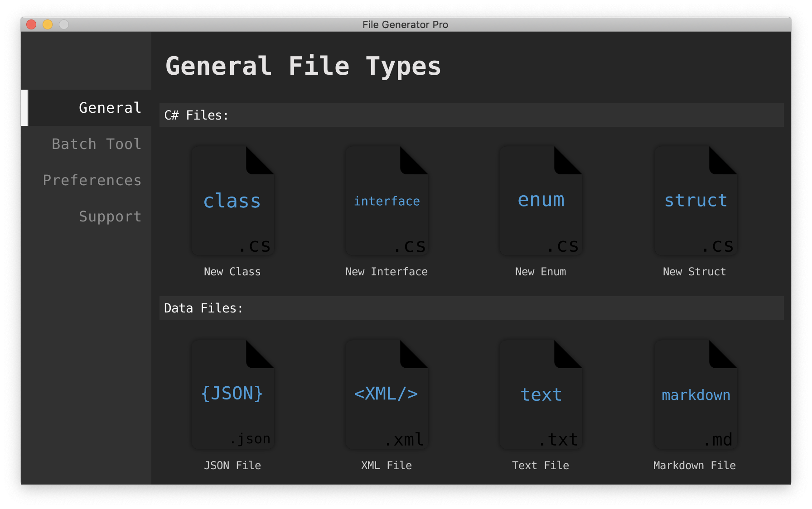The width and height of the screenshot is (812, 509).
Task: Click the JSON File label
Action: coord(232,466)
